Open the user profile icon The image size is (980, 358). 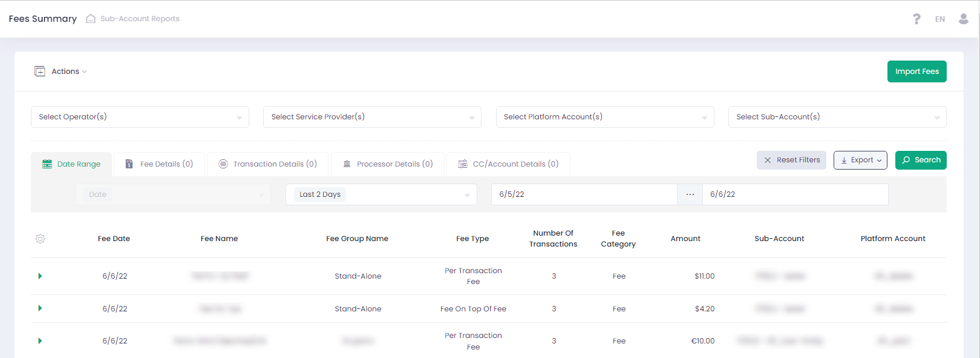(964, 19)
